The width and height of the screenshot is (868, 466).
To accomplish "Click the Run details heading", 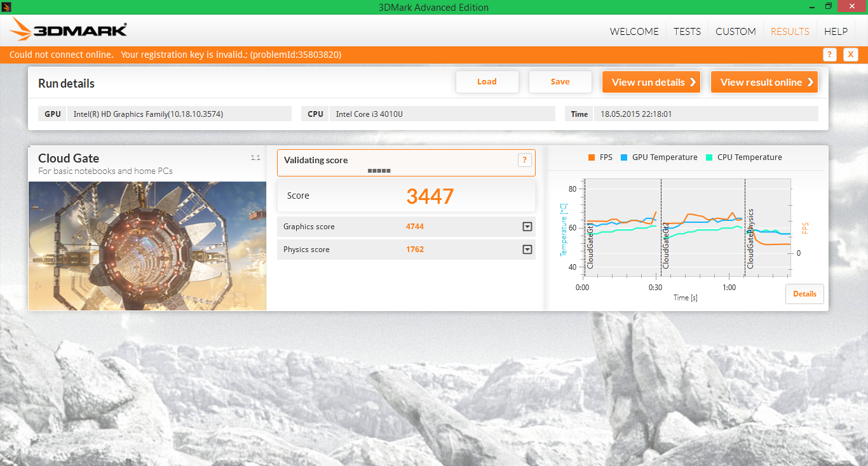I will coord(66,83).
